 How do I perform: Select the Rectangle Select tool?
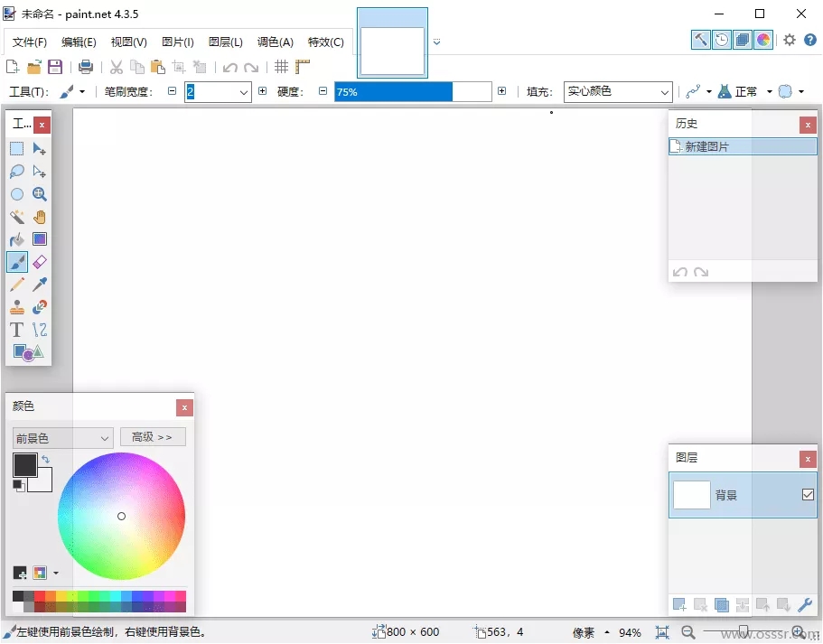click(x=17, y=149)
